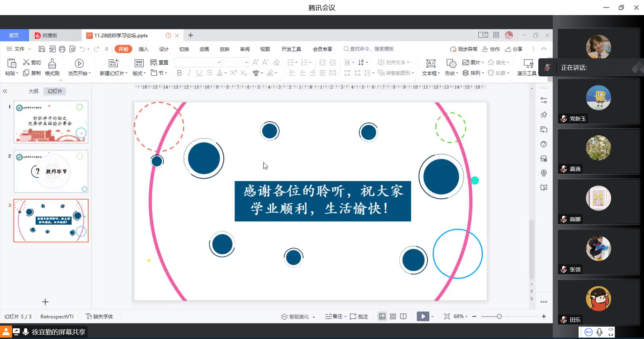Viewport: 644px width, 339px height.
Task: Start slideshow from current slide (当页开始)
Action: click(79, 63)
